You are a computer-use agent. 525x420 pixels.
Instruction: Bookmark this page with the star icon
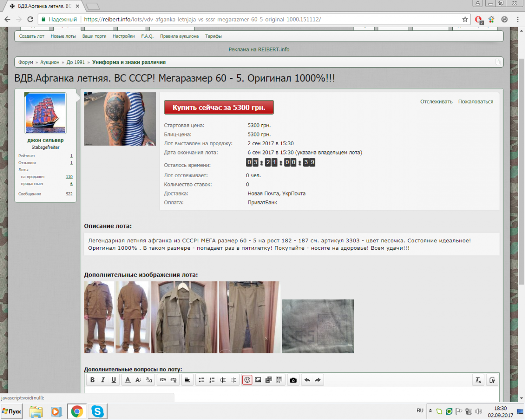pyautogui.click(x=465, y=20)
